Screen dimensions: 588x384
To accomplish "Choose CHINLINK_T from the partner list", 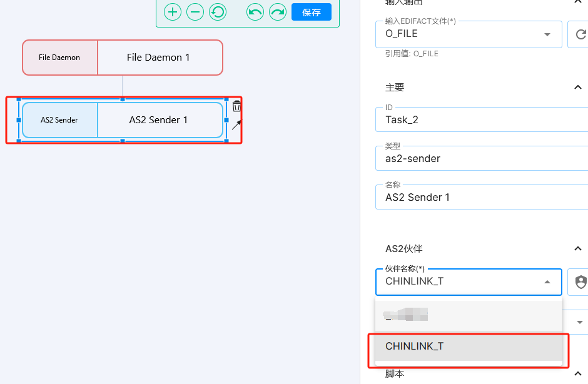I will 468,346.
